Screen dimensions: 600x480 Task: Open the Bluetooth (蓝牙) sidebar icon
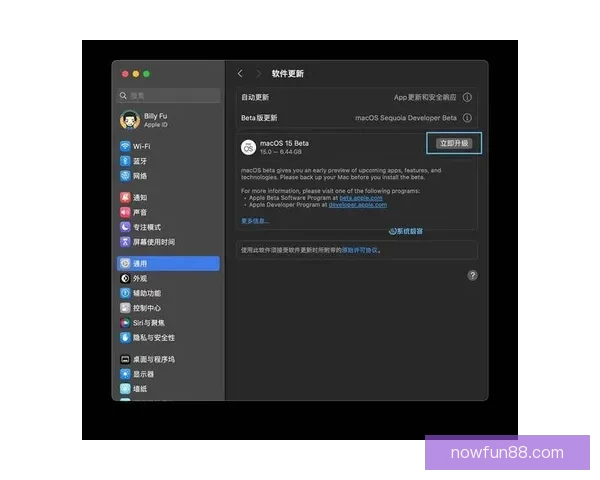coord(125,161)
